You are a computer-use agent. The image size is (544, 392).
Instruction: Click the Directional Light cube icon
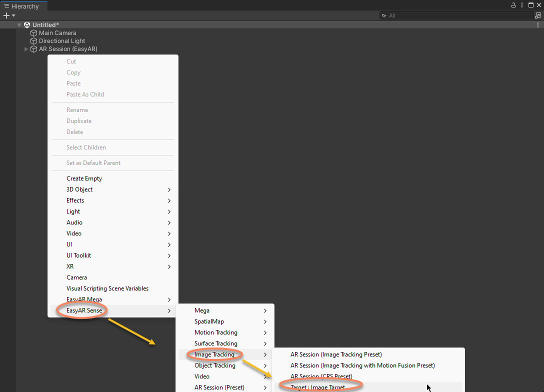tap(34, 41)
